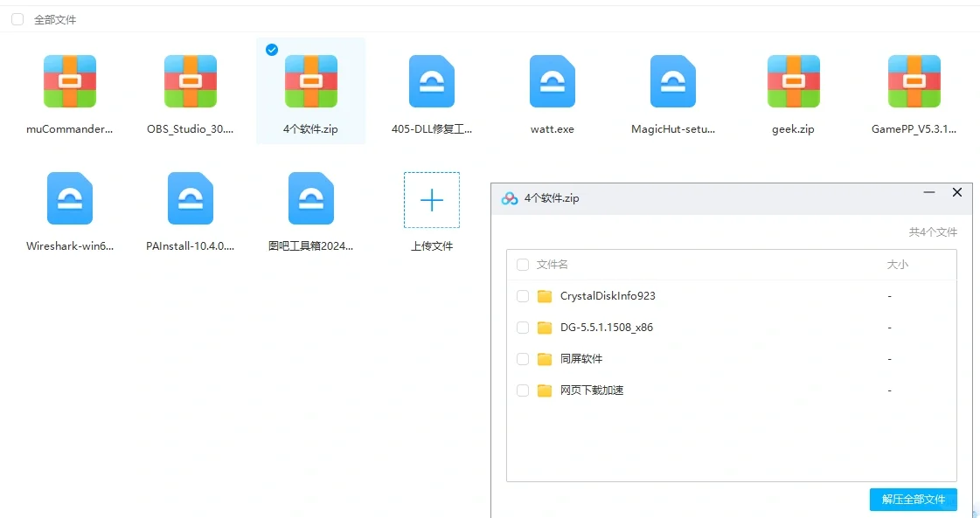Select the GamePP_V5.3.1 archive icon

click(x=914, y=80)
